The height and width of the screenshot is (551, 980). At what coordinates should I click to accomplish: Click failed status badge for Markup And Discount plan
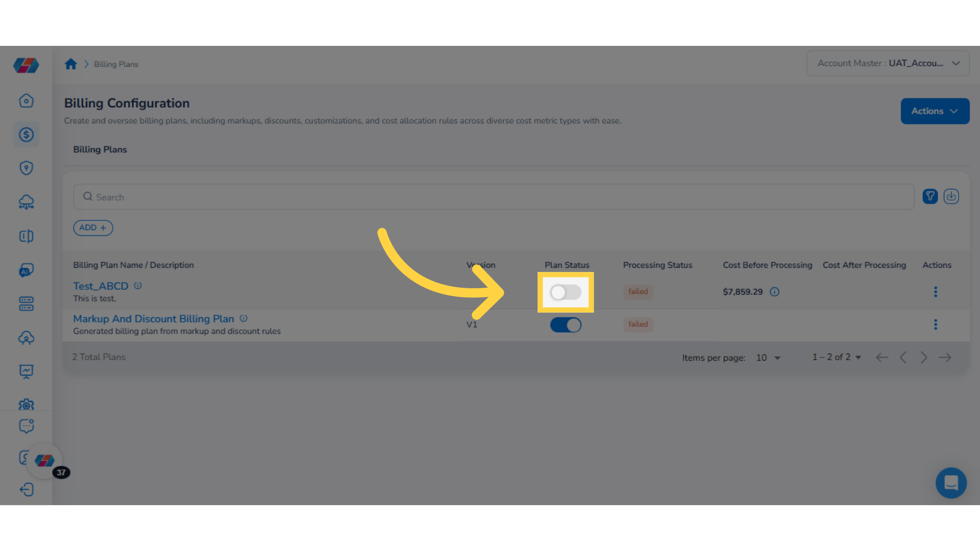(x=638, y=324)
